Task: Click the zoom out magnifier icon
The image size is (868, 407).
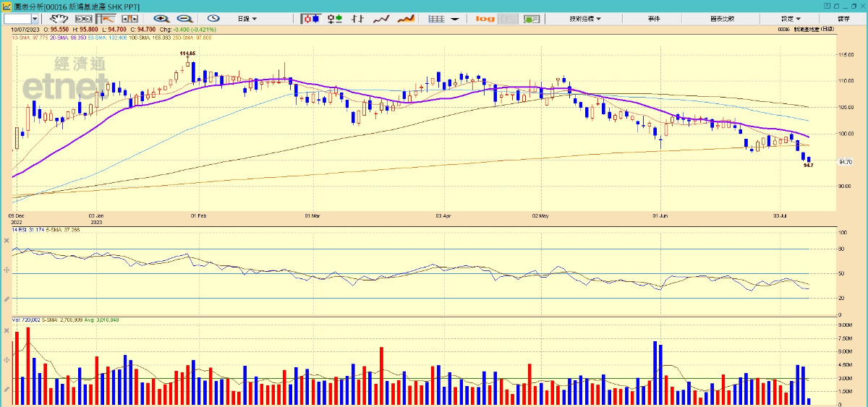Action: pyautogui.click(x=184, y=19)
